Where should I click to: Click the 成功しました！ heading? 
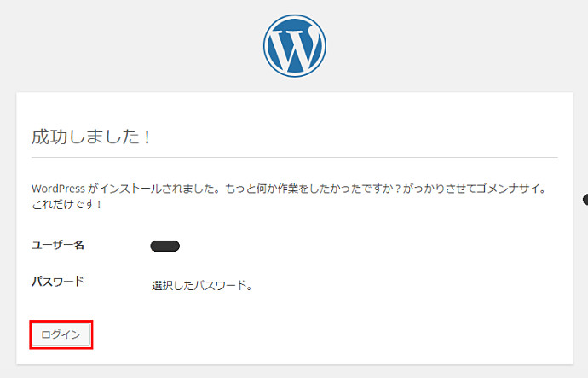pos(91,137)
